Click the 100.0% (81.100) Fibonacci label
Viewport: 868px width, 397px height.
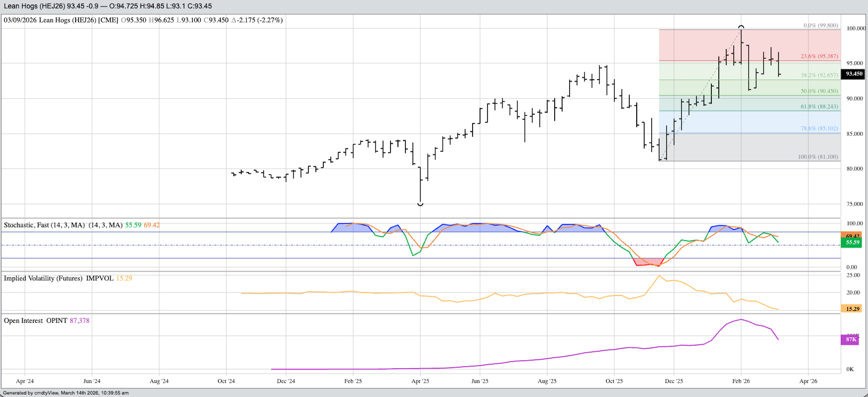pyautogui.click(x=817, y=157)
